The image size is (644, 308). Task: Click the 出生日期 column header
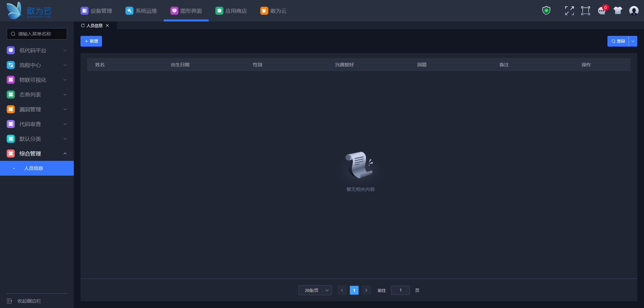point(180,65)
